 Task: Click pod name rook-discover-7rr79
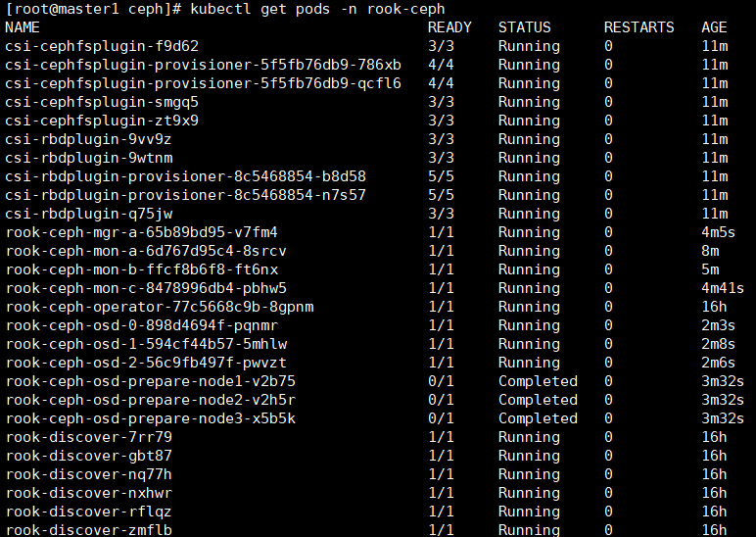pos(88,437)
